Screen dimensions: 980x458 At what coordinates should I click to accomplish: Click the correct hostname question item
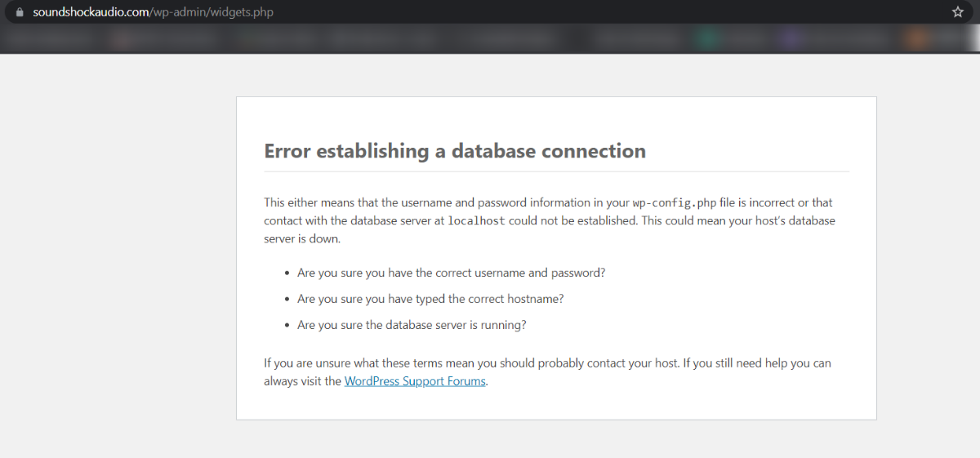pos(430,299)
